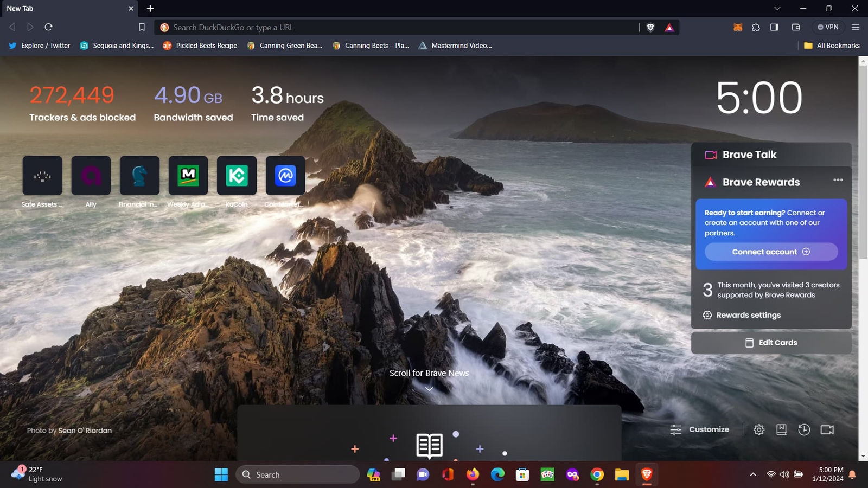The height and width of the screenshot is (488, 868).
Task: Click the DuckDuckGo address bar field
Action: click(401, 27)
